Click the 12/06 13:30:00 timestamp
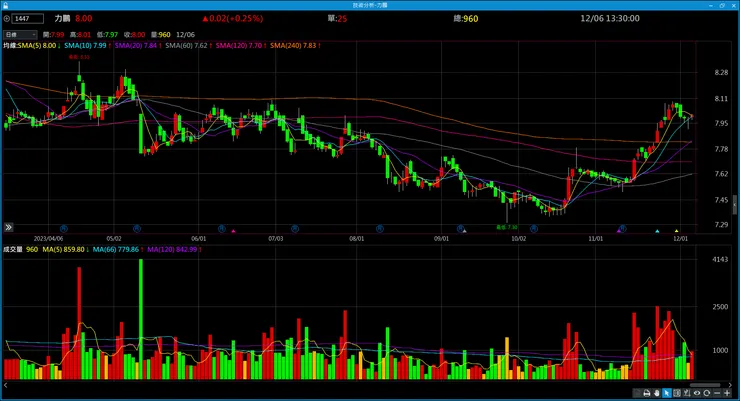 coord(610,18)
